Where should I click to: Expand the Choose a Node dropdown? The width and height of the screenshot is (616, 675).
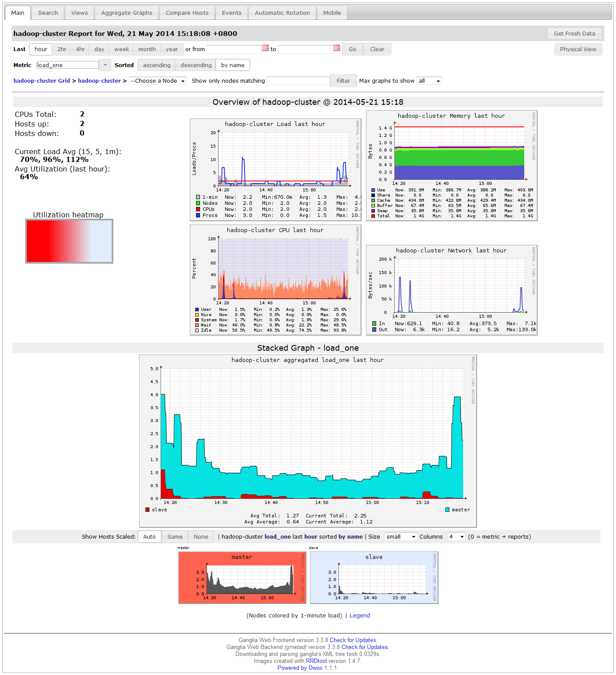[x=158, y=81]
